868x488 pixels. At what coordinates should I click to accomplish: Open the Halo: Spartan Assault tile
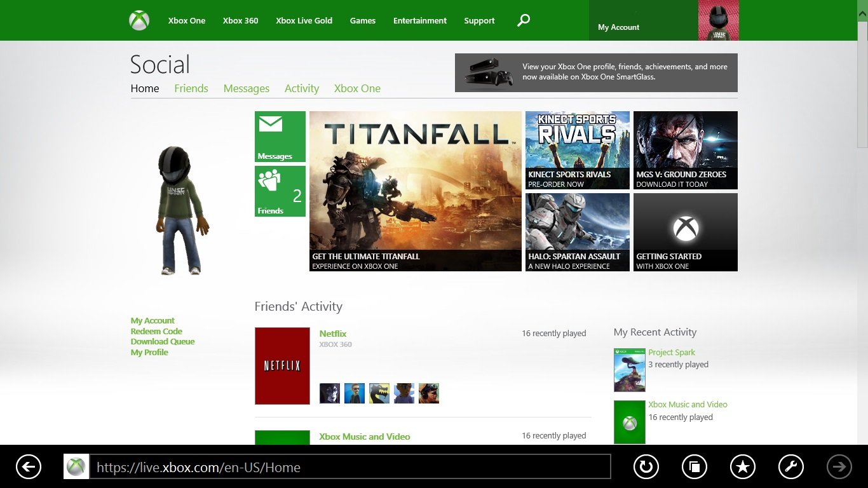(578, 232)
